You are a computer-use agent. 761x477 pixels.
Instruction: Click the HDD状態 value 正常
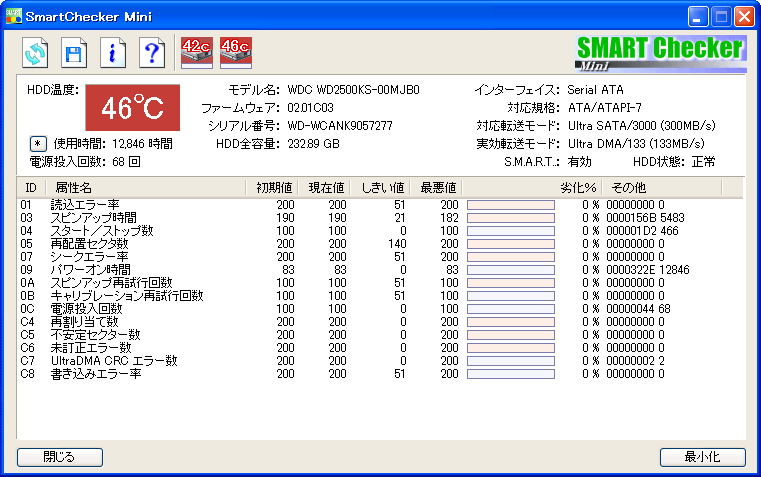[x=703, y=162]
